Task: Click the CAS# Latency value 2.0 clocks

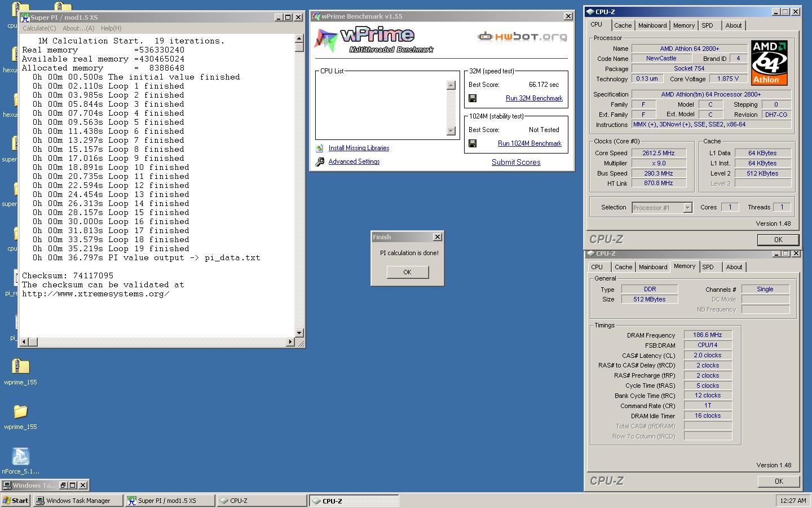Action: [x=708, y=355]
